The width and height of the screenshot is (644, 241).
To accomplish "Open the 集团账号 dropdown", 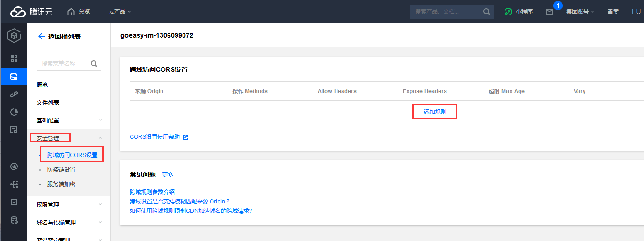I will coord(580,12).
